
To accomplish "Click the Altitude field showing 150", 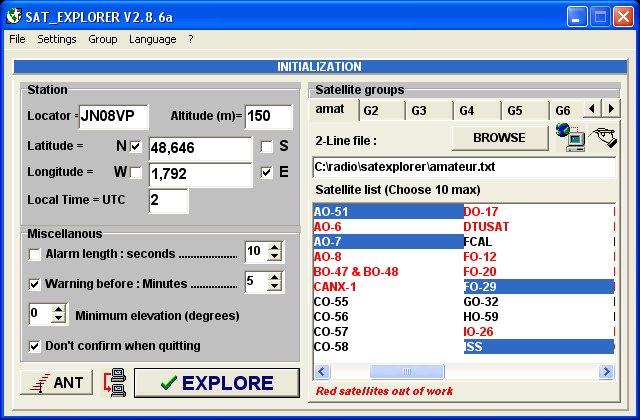I will (269, 116).
